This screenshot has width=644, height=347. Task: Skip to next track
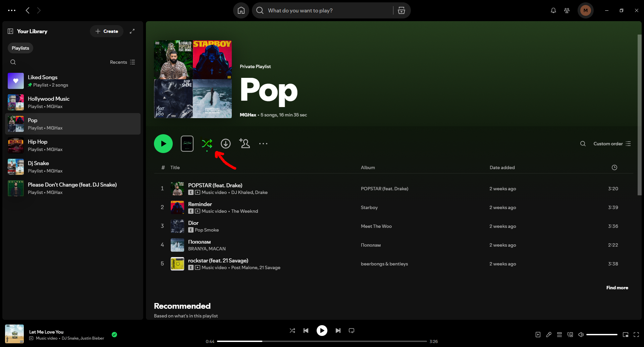pos(338,331)
